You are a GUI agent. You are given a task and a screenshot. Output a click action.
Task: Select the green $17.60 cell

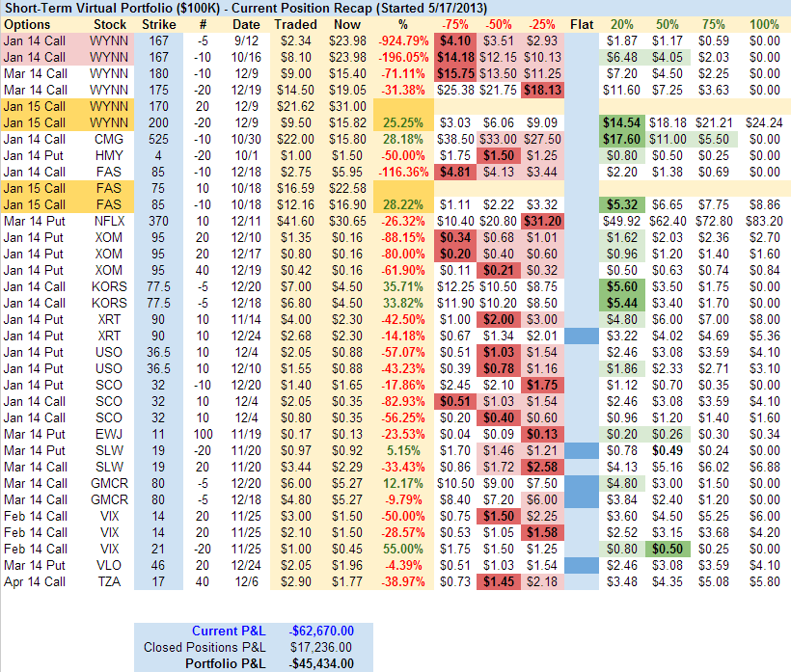click(622, 139)
